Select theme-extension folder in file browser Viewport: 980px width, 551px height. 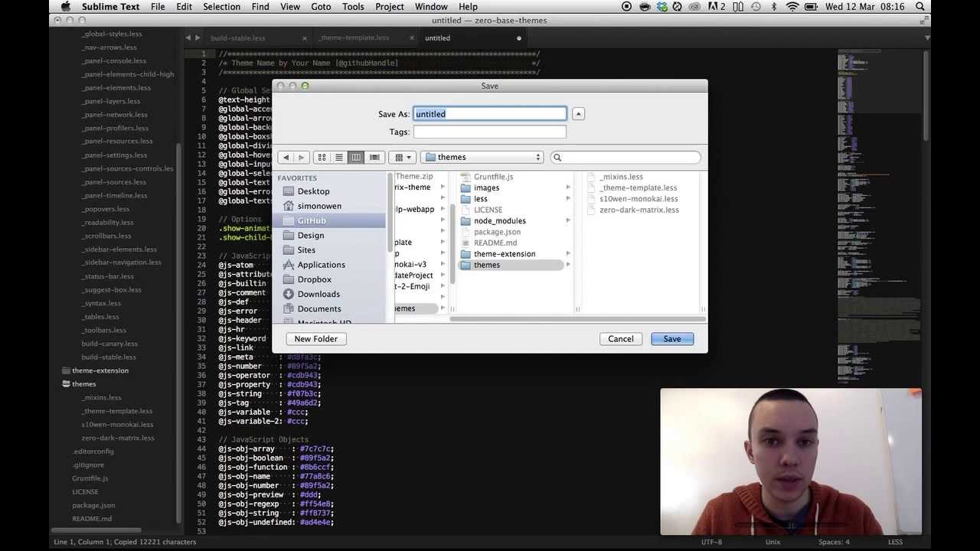pos(505,254)
